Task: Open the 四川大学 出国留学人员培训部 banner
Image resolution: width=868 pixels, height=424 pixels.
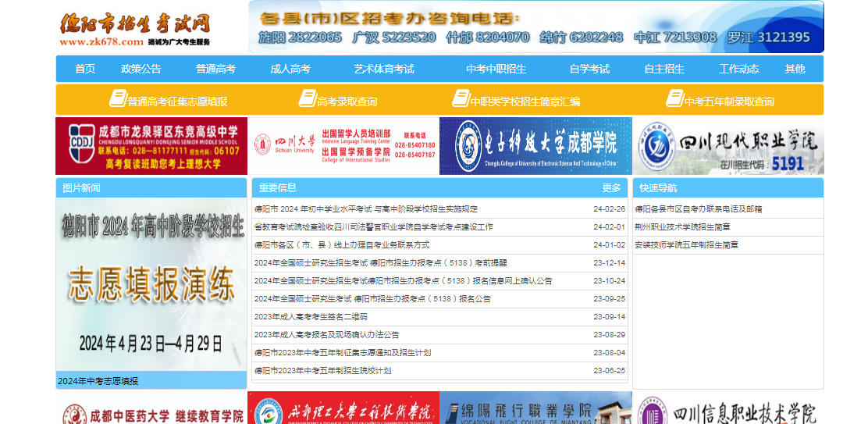Action: tap(343, 146)
